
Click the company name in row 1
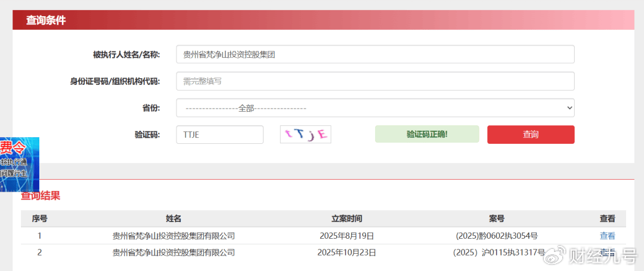[174, 236]
